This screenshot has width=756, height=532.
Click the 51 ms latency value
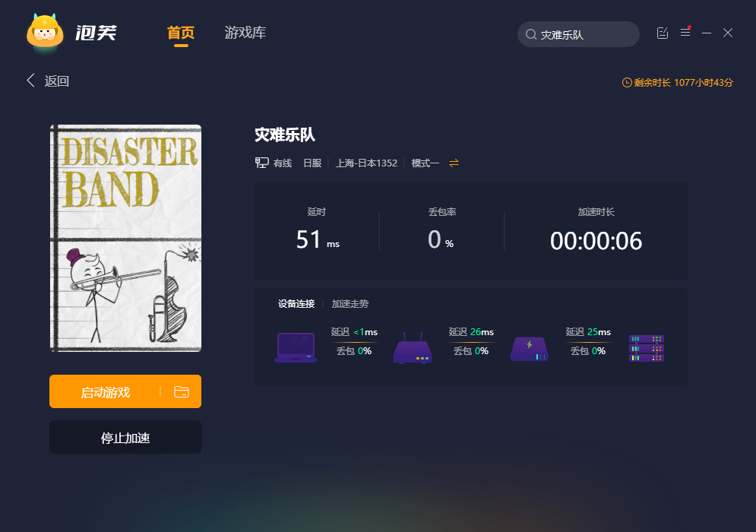(318, 239)
